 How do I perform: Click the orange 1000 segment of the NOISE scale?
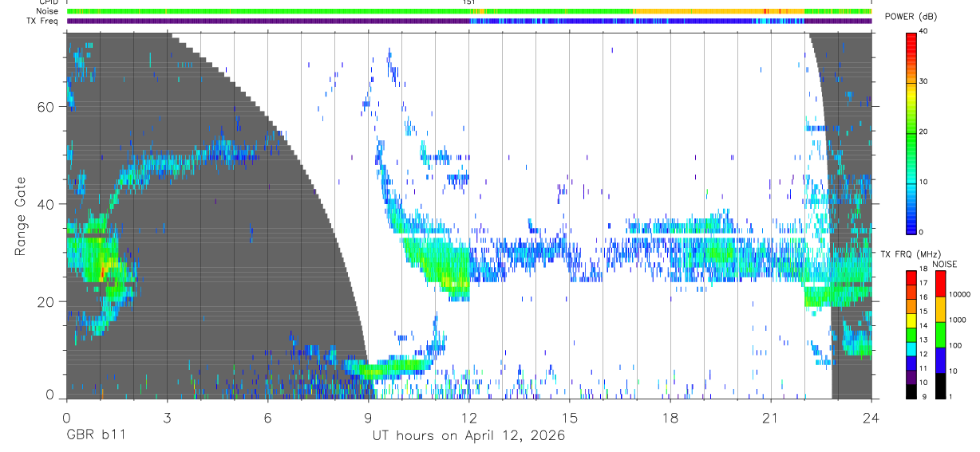point(939,308)
